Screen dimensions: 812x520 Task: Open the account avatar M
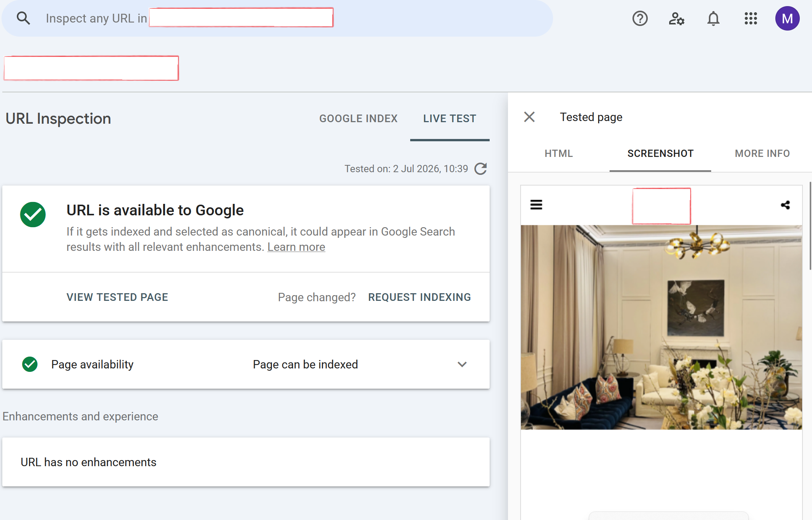787,18
